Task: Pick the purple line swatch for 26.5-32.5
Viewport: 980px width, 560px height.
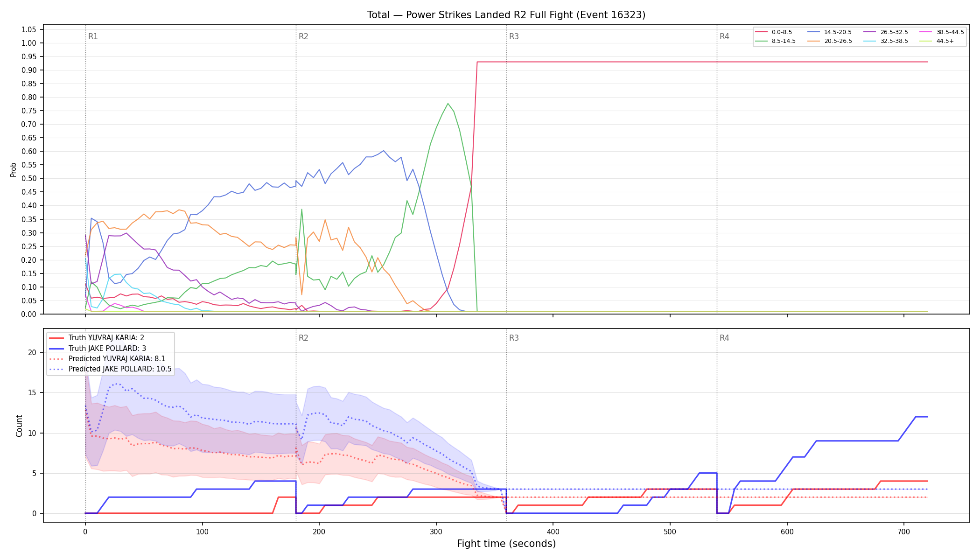Action: (x=870, y=32)
